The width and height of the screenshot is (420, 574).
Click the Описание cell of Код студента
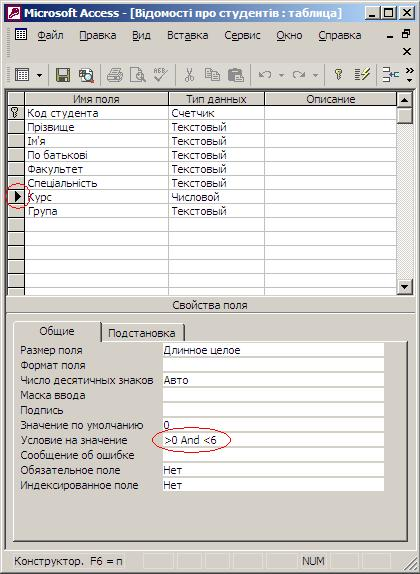pyautogui.click(x=331, y=113)
